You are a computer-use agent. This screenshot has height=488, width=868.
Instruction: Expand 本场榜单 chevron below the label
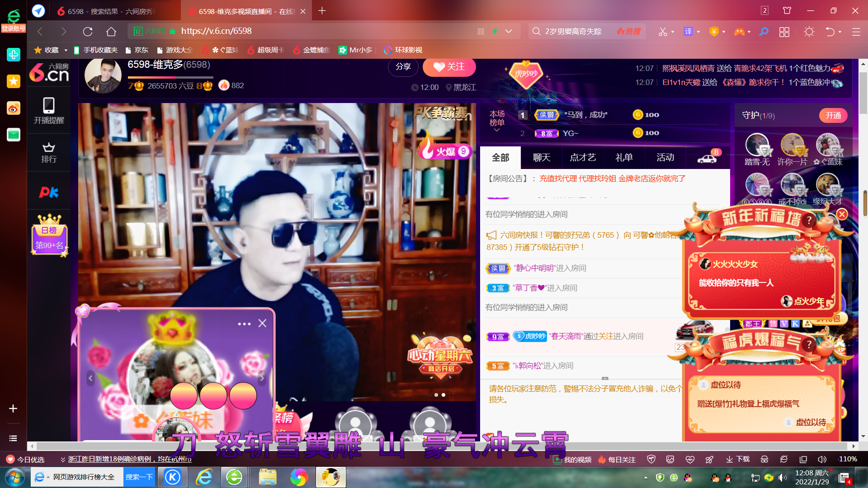tap(496, 130)
